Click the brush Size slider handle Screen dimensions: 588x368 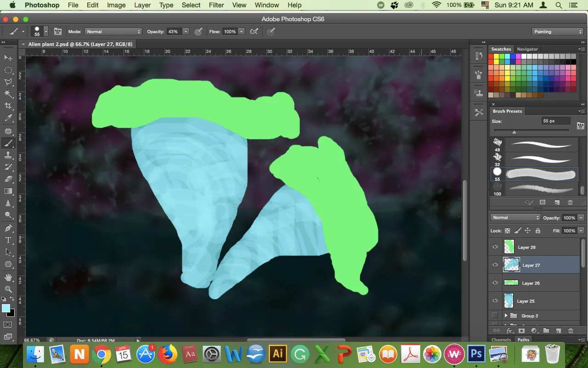pos(514,132)
